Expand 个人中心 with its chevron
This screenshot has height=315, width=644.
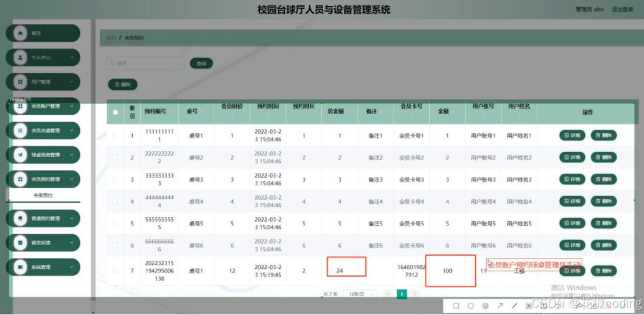tap(72, 58)
